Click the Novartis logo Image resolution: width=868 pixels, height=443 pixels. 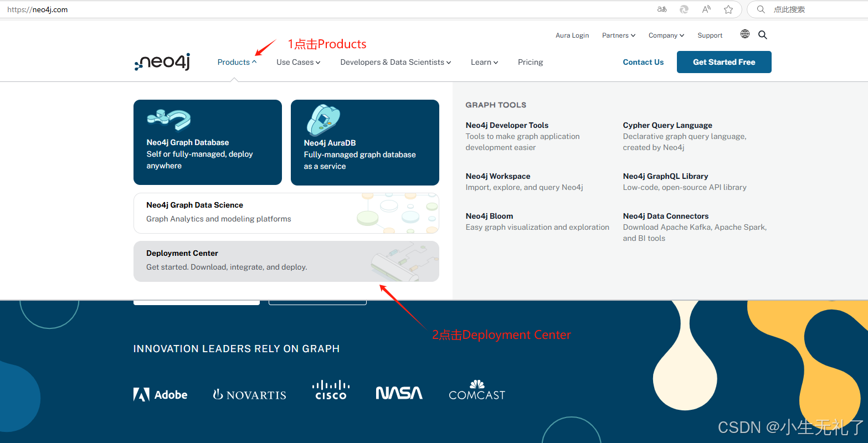pyautogui.click(x=250, y=395)
